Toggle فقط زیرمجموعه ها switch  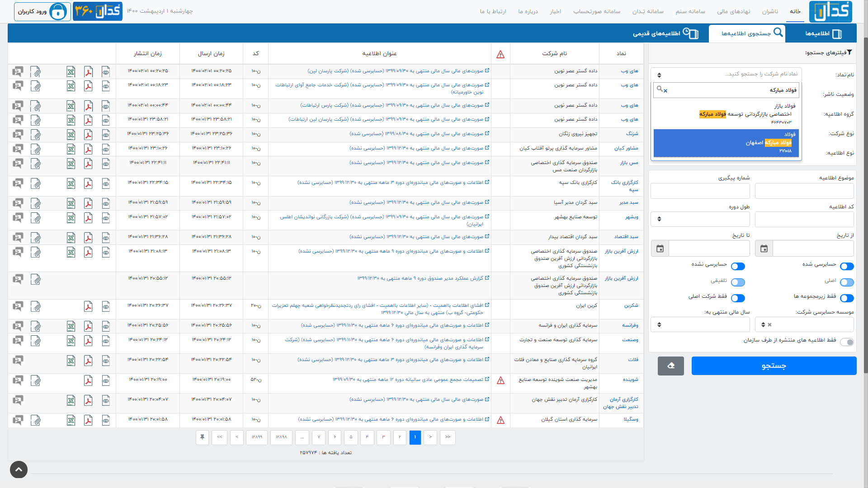(x=847, y=298)
